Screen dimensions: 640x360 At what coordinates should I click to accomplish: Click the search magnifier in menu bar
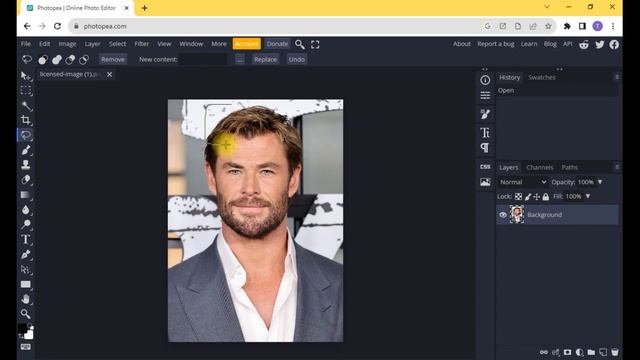coord(300,44)
